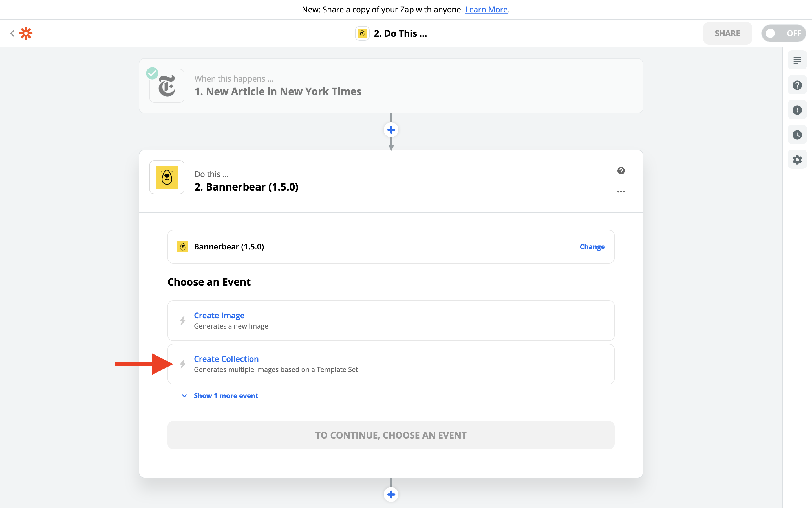Open the help question mark in right sidebar
Image resolution: width=812 pixels, height=508 pixels.
click(797, 85)
